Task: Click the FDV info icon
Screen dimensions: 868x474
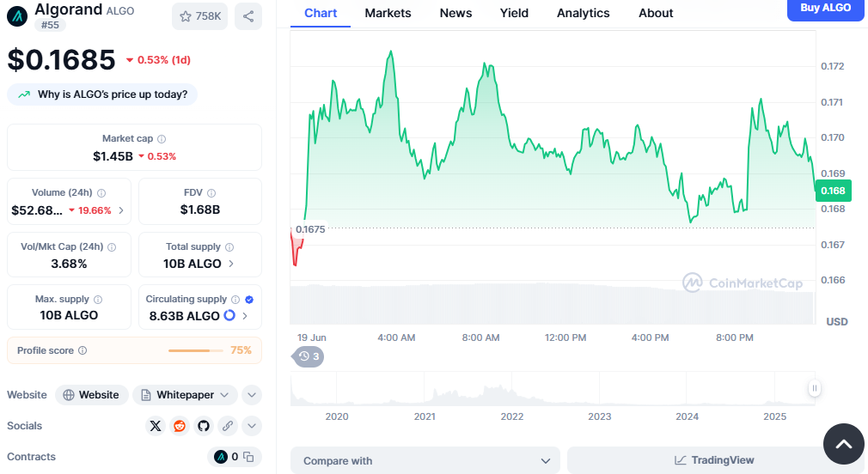Action: click(211, 193)
